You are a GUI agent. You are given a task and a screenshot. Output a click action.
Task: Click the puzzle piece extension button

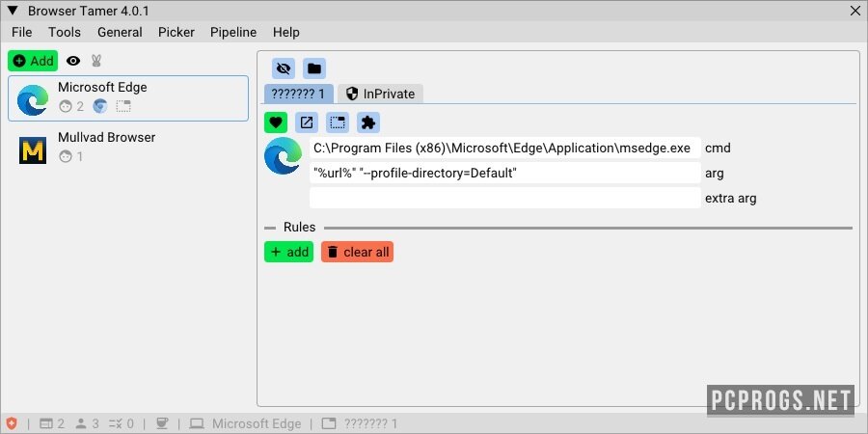click(x=368, y=122)
